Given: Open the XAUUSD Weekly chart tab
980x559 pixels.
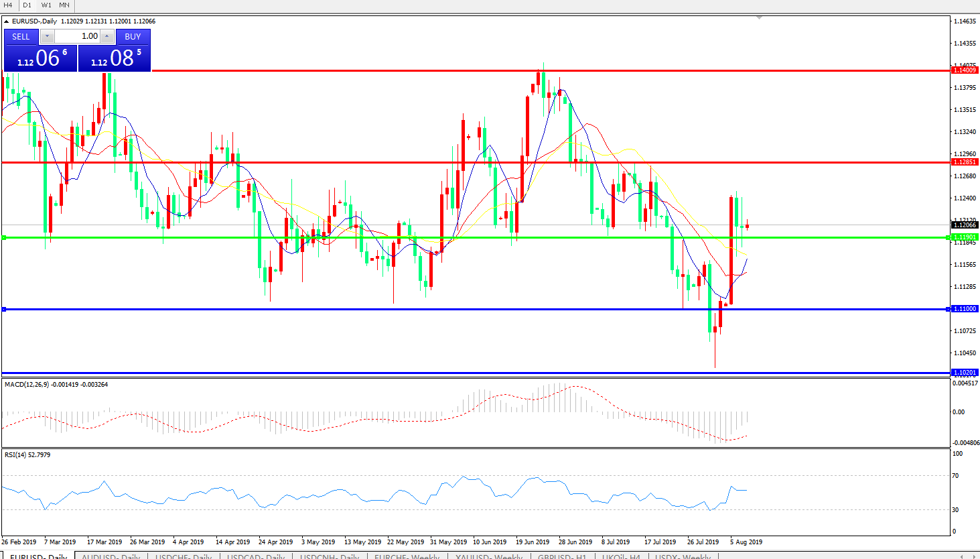Looking at the screenshot, I should coord(489,556).
